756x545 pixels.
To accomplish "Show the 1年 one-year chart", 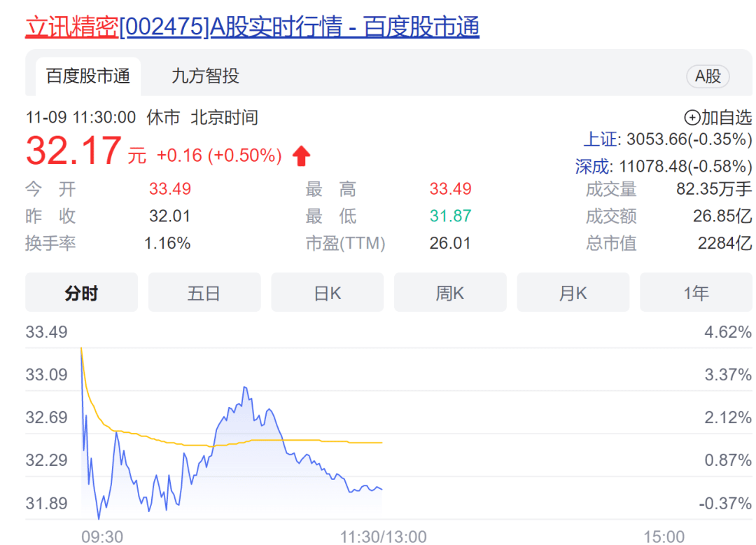I will pos(696,292).
